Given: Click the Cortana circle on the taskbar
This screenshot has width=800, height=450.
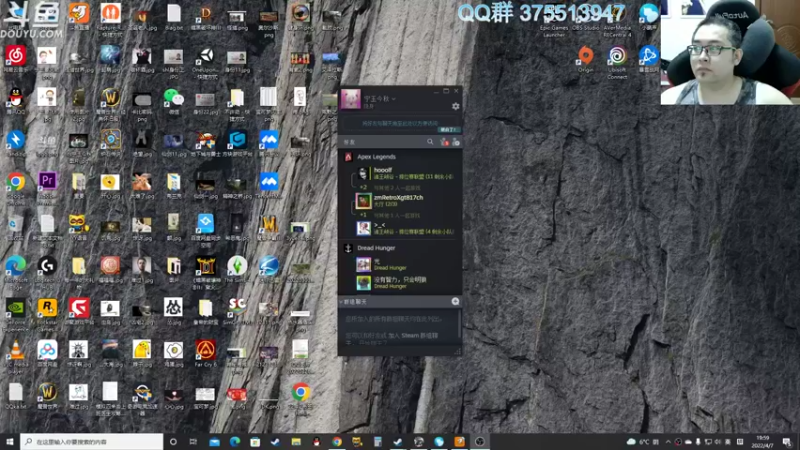Looking at the screenshot, I should pos(173,442).
